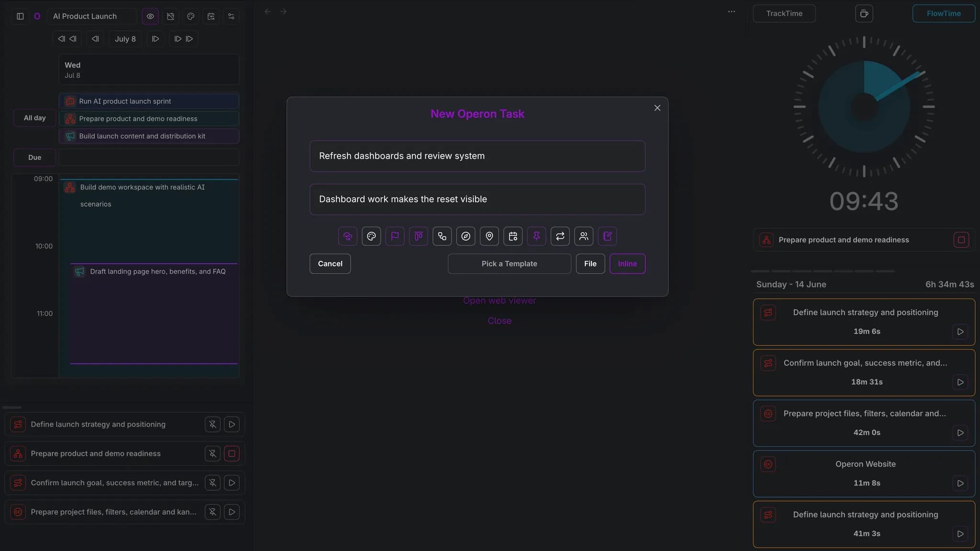980x551 pixels.
Task: Click the people assignees icon
Action: [584, 236]
